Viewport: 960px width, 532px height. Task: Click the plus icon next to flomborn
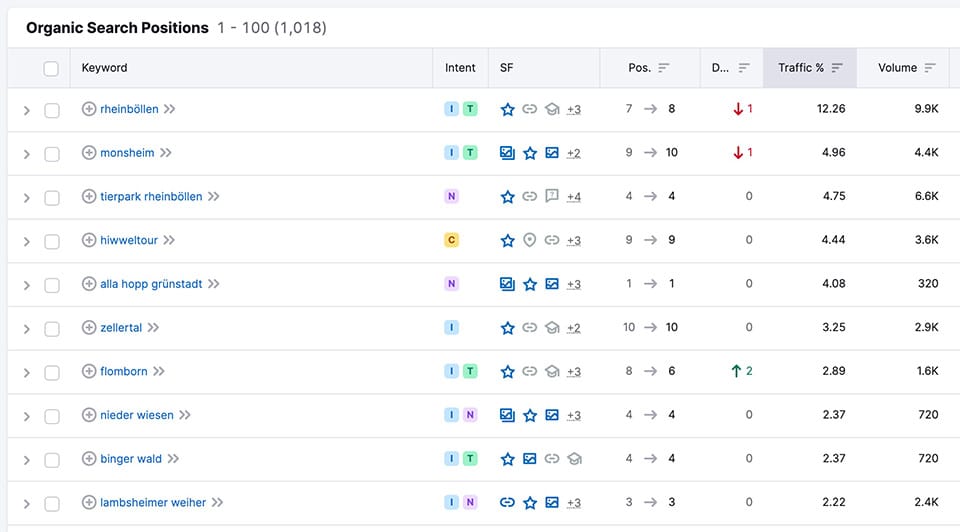pyautogui.click(x=89, y=371)
